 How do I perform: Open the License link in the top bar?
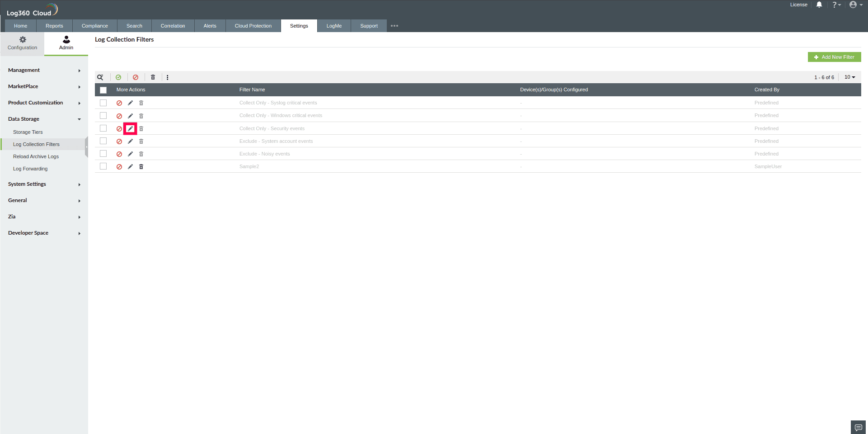coord(798,5)
